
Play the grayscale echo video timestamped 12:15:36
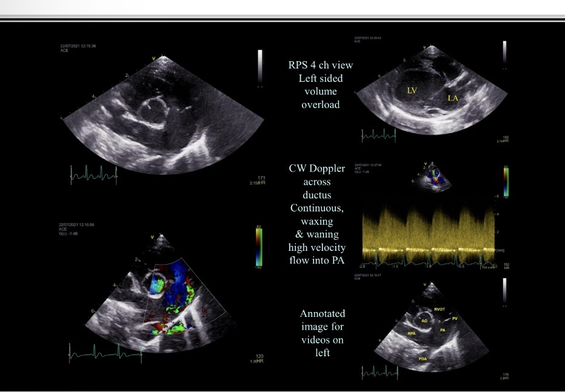point(163,115)
